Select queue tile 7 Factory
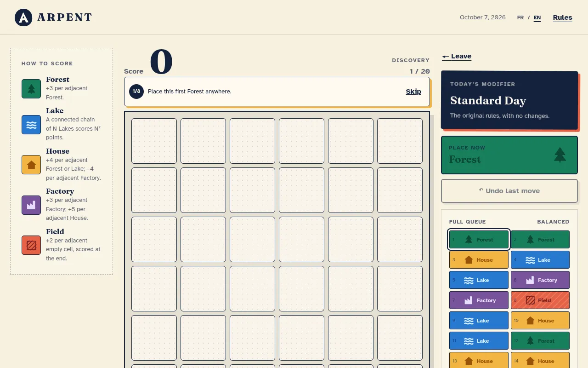Image resolution: width=588 pixels, height=368 pixels. (x=479, y=300)
